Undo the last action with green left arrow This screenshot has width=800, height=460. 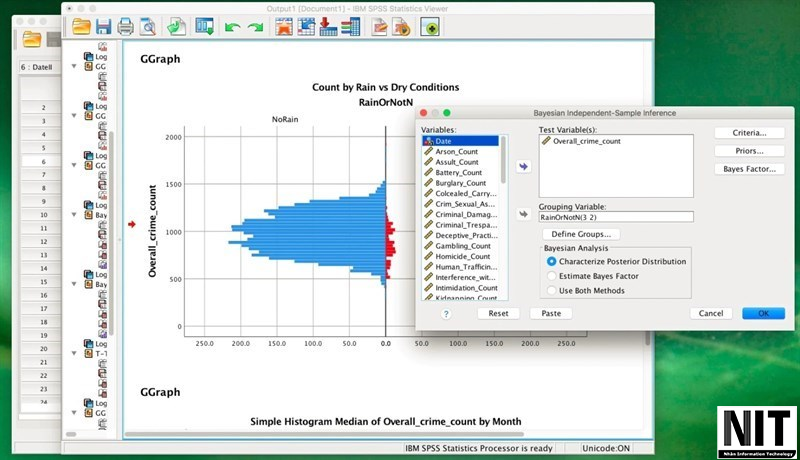click(x=233, y=27)
